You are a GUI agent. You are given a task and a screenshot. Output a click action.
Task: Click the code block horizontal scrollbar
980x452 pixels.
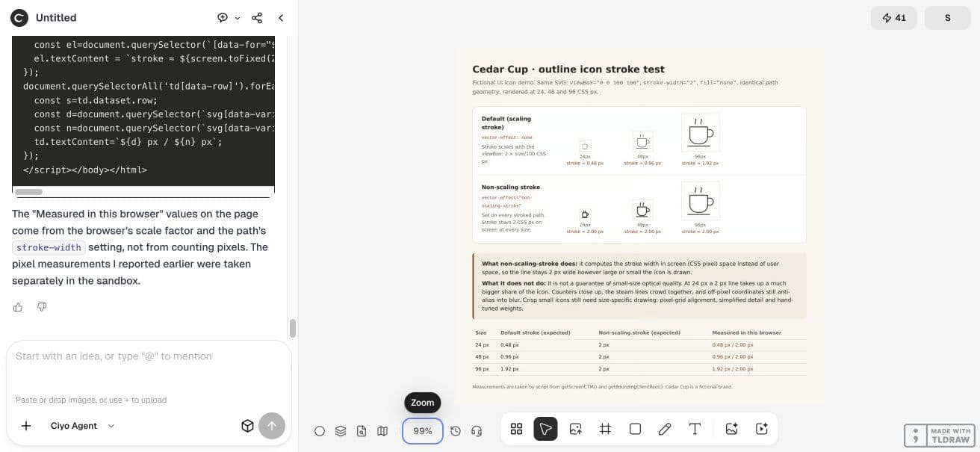pos(30,192)
